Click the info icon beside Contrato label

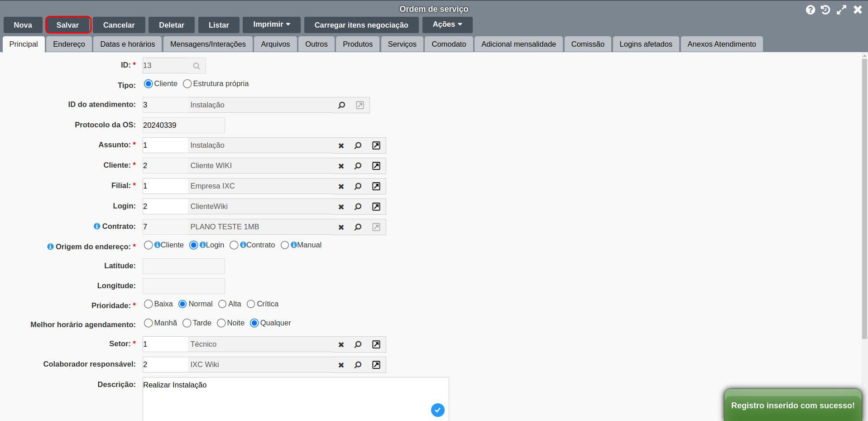click(97, 226)
